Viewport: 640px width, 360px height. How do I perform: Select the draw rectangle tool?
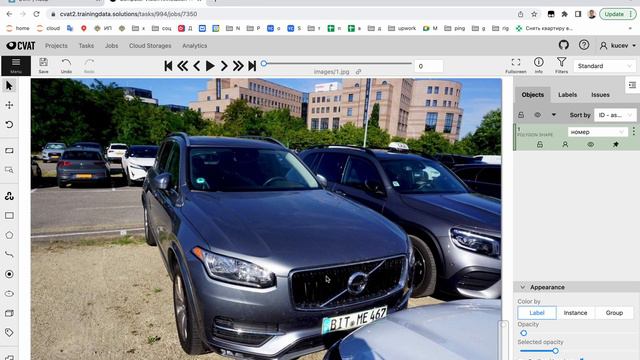pos(9,216)
